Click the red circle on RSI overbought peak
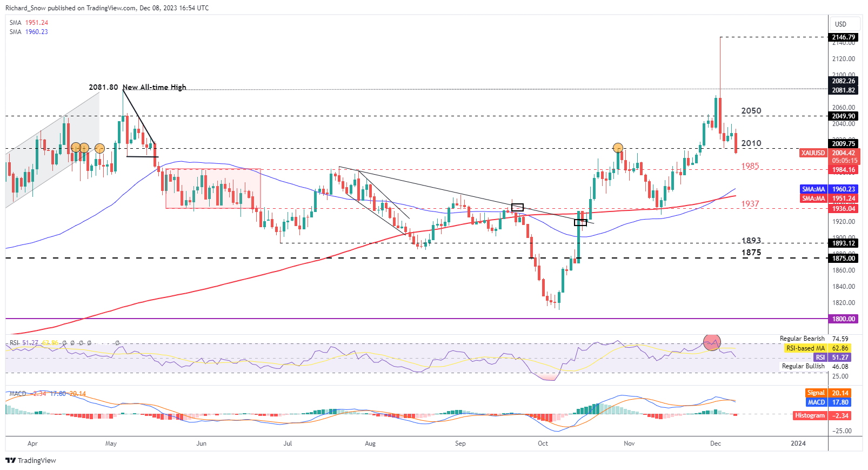Viewport: 868px width, 470px height. coord(712,342)
